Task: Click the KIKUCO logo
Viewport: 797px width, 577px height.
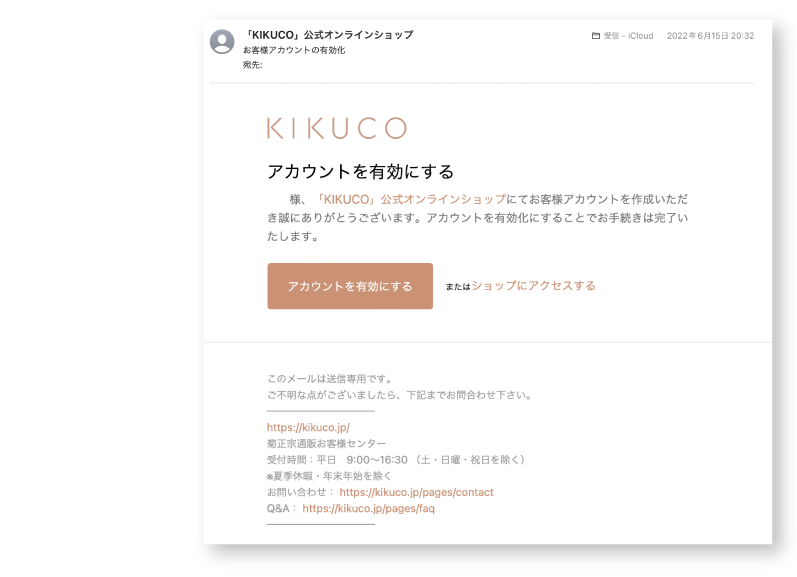Action: pos(337,128)
